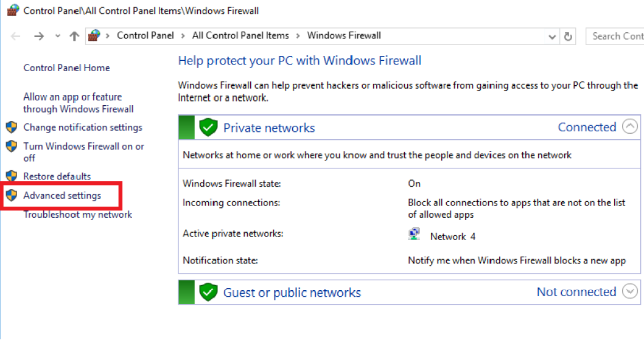The height and width of the screenshot is (346, 644).
Task: Open Advanced settings link
Action: [x=62, y=195]
